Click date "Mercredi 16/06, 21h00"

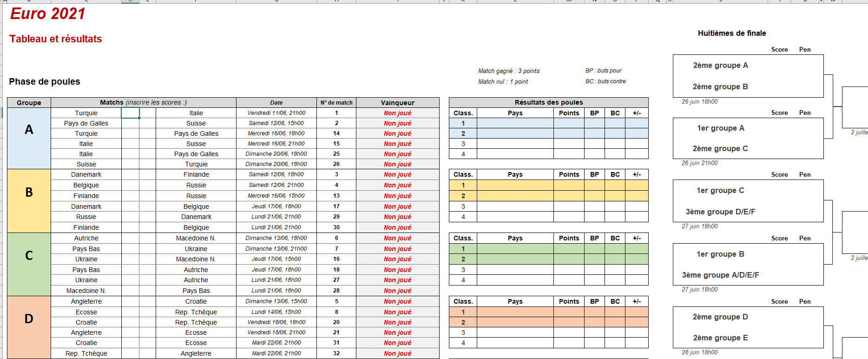tap(276, 144)
